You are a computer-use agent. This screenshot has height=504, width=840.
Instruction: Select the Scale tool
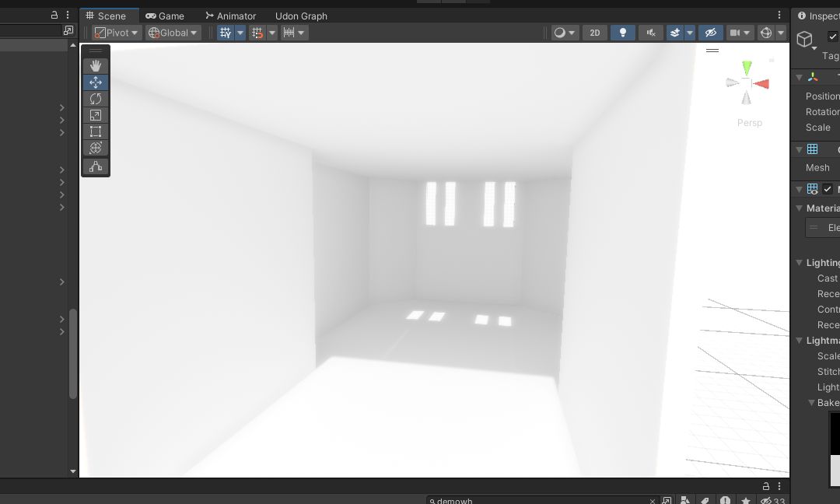tap(96, 115)
